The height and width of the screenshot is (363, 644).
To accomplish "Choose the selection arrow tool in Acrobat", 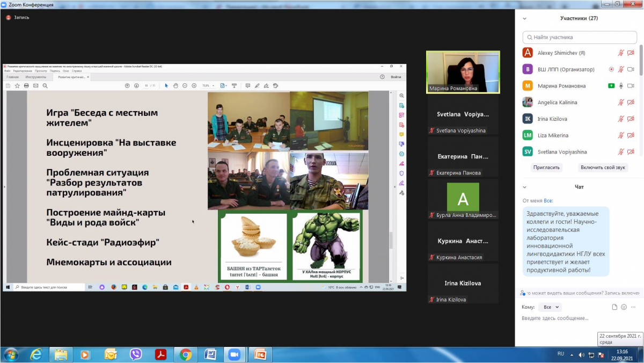I will (167, 85).
